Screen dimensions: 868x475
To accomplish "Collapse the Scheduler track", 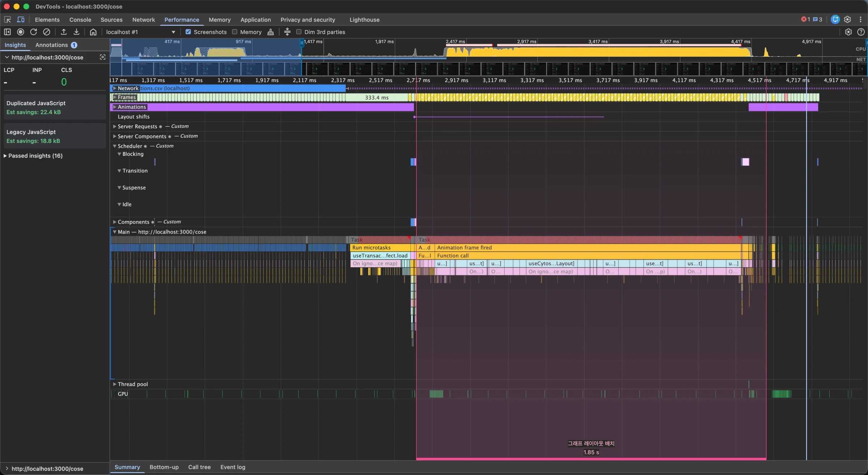I will click(x=115, y=146).
